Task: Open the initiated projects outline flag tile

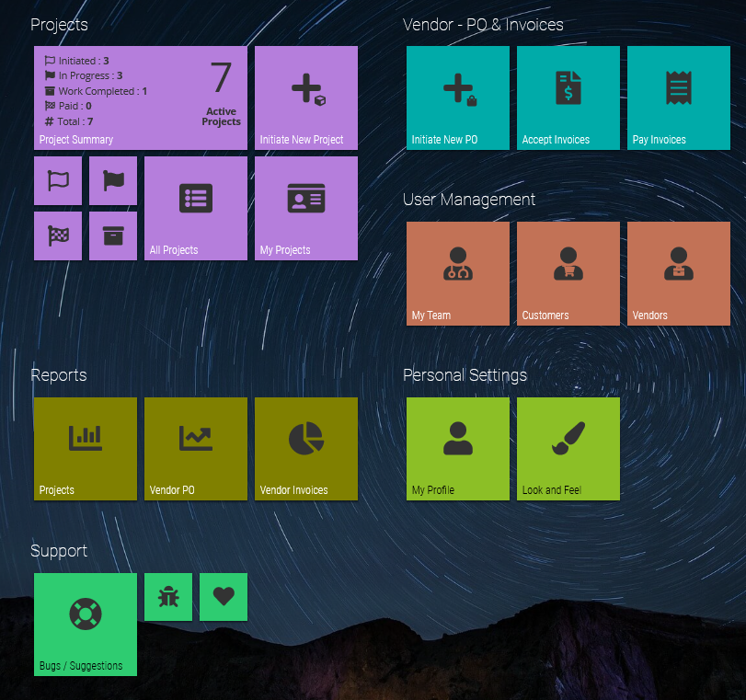Action: point(58,181)
